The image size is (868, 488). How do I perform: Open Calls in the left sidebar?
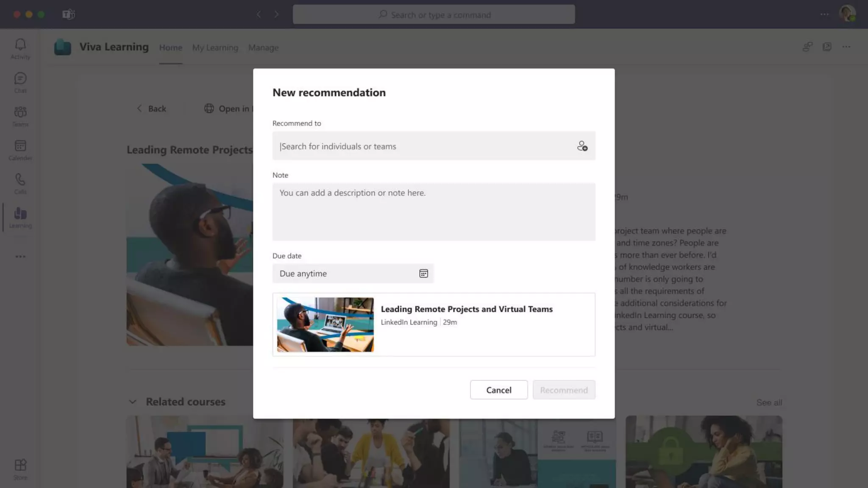[x=20, y=184]
